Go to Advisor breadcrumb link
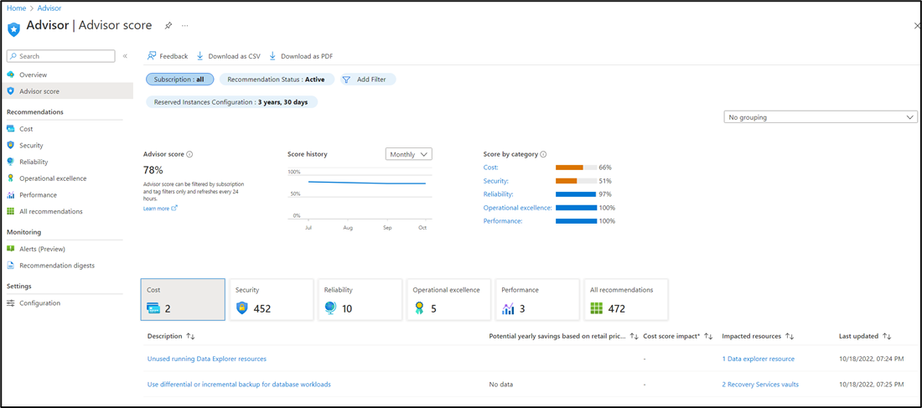Image resolution: width=922 pixels, height=408 pixels. click(x=49, y=8)
